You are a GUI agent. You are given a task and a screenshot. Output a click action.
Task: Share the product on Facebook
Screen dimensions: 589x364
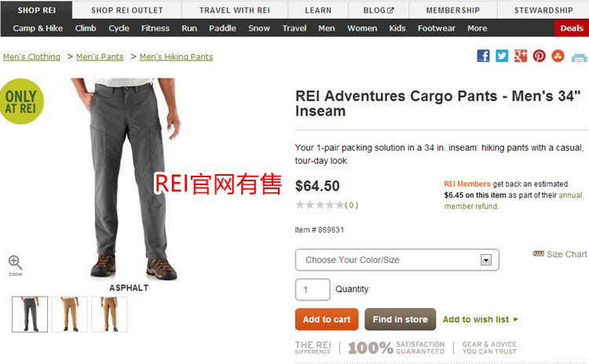(x=483, y=56)
